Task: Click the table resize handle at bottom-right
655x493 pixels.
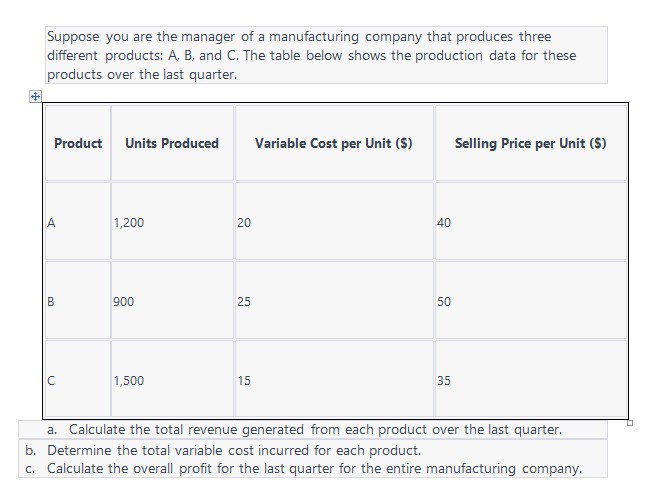Action: click(x=630, y=423)
